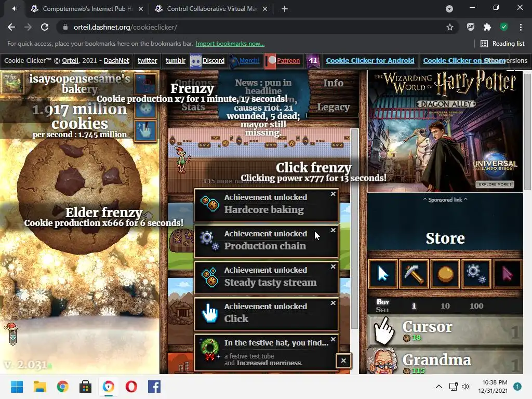Image resolution: width=532 pixels, height=399 pixels.
Task: Click the big chocolate chip cookie
Action: [79, 192]
